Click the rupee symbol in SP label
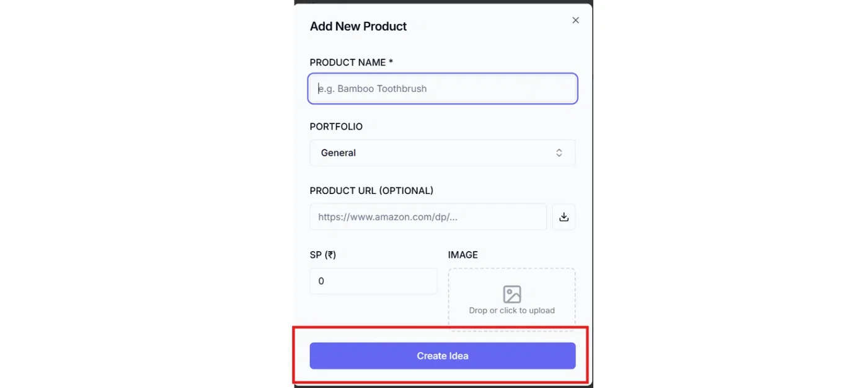868x388 pixels. 330,255
